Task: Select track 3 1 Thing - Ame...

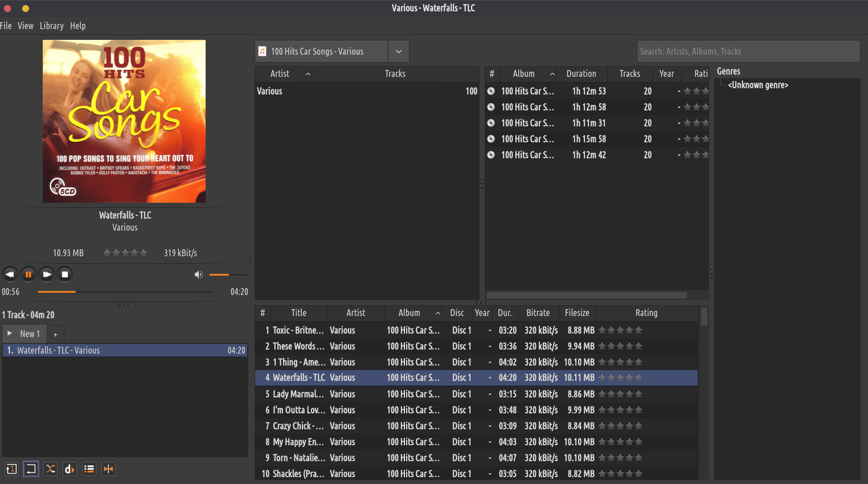Action: (x=476, y=362)
